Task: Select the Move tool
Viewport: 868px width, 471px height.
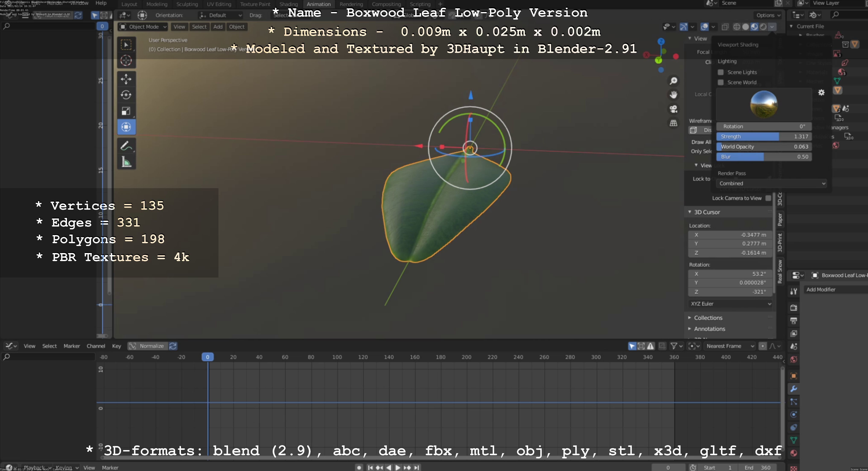Action: click(x=126, y=79)
